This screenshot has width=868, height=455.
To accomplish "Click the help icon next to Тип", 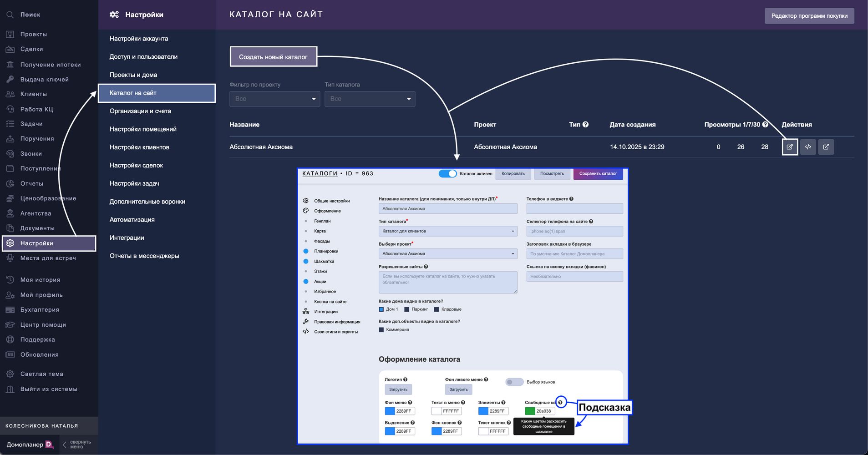I will coord(585,124).
